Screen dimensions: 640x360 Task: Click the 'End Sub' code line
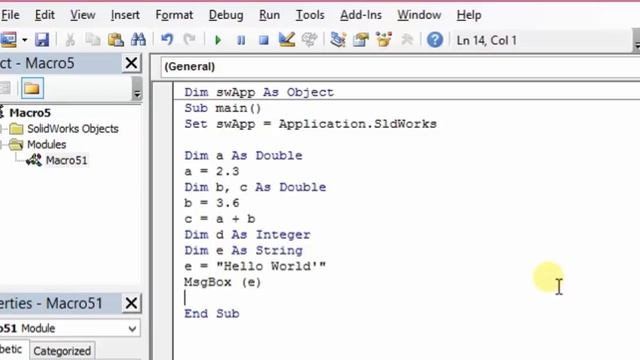211,314
